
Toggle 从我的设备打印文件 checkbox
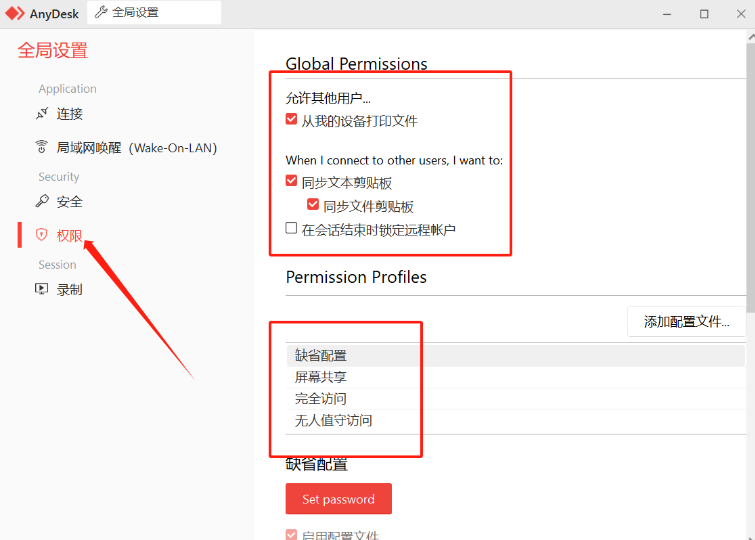291,119
